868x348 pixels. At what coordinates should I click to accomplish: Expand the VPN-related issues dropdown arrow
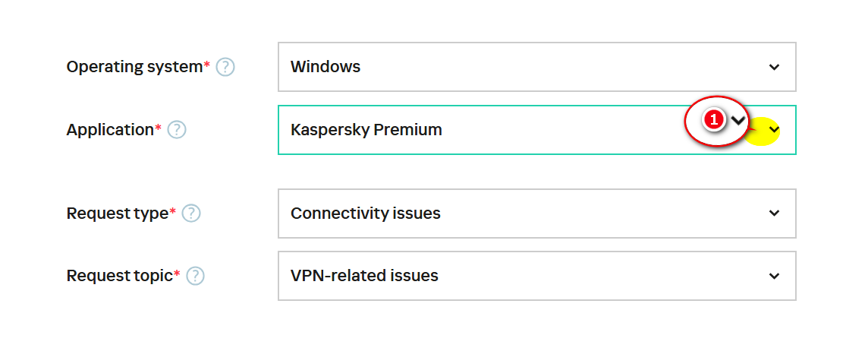pos(774,276)
